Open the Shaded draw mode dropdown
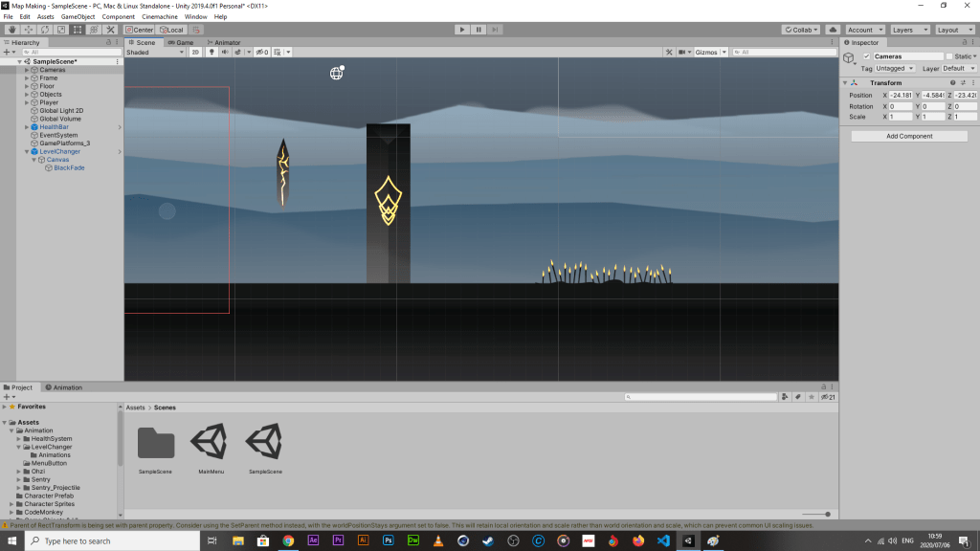 click(x=155, y=52)
